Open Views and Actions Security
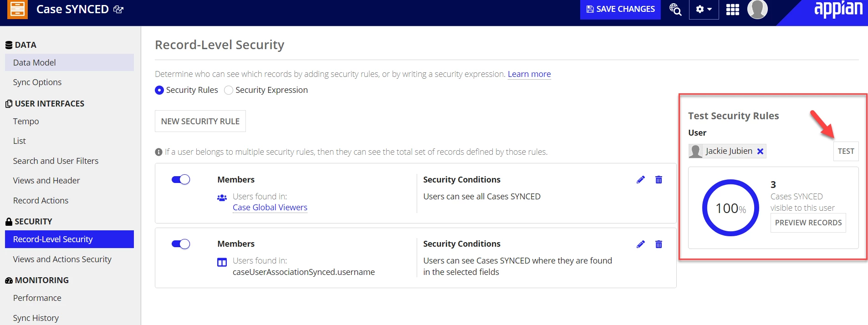Screen dimensions: 868x325 (62, 259)
